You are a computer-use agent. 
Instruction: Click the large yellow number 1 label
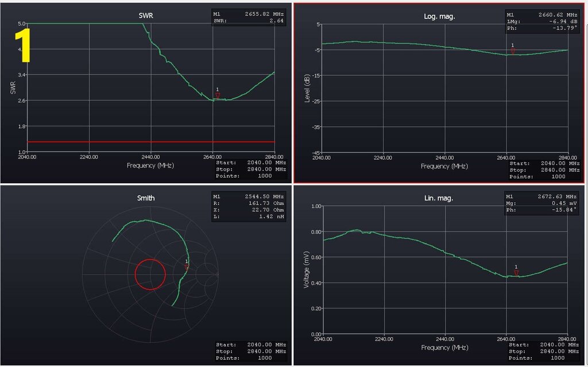(x=22, y=46)
